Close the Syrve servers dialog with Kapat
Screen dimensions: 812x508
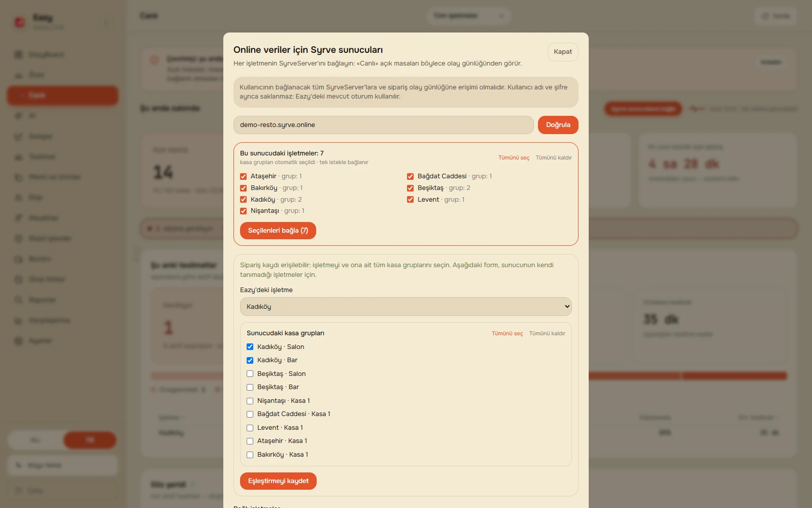(x=563, y=52)
